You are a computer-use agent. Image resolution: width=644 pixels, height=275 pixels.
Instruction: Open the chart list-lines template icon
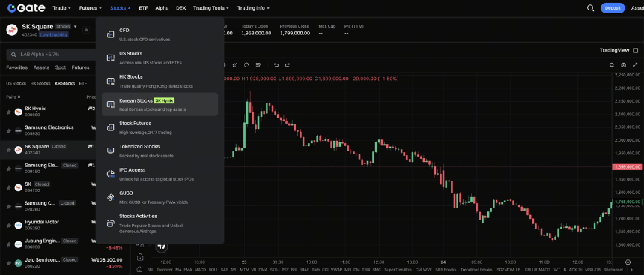pos(258,65)
